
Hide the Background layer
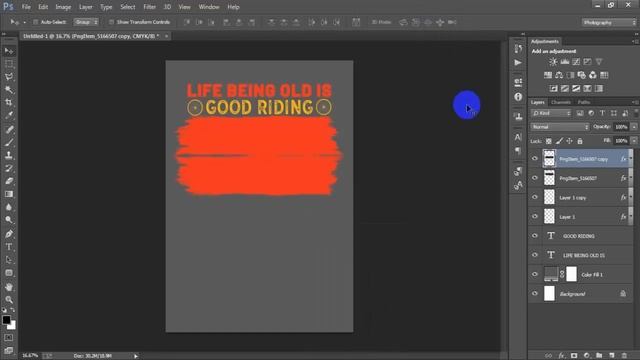click(x=535, y=293)
